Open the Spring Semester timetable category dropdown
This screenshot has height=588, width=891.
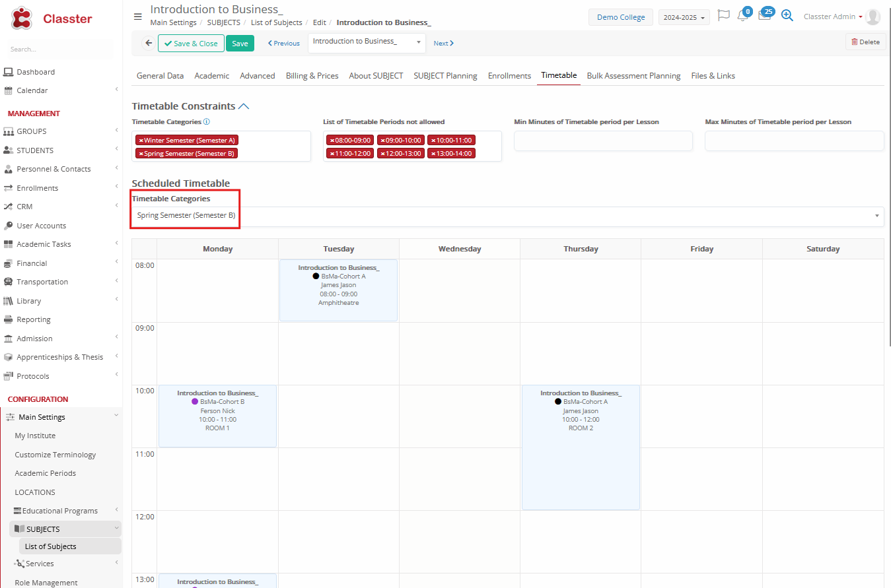[x=507, y=216]
